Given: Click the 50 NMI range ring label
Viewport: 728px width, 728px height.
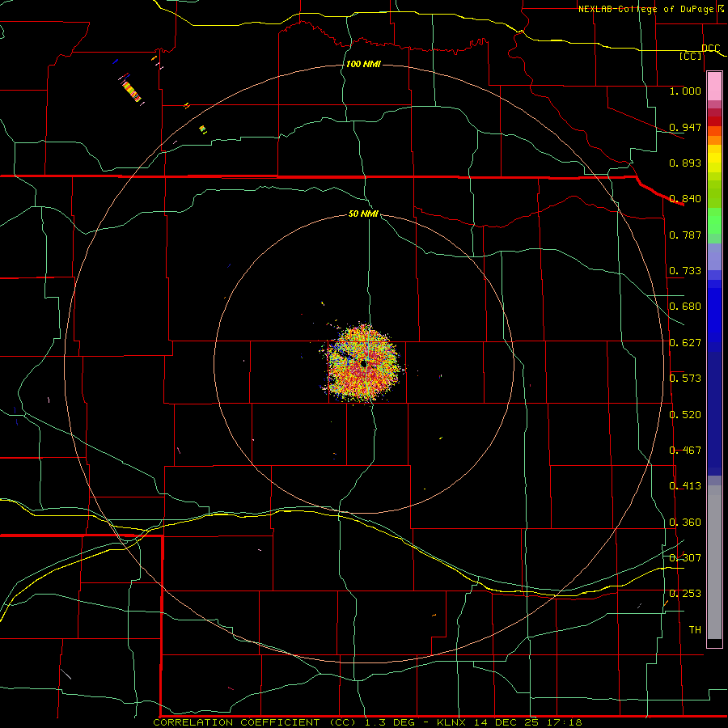Looking at the screenshot, I should pos(363,214).
